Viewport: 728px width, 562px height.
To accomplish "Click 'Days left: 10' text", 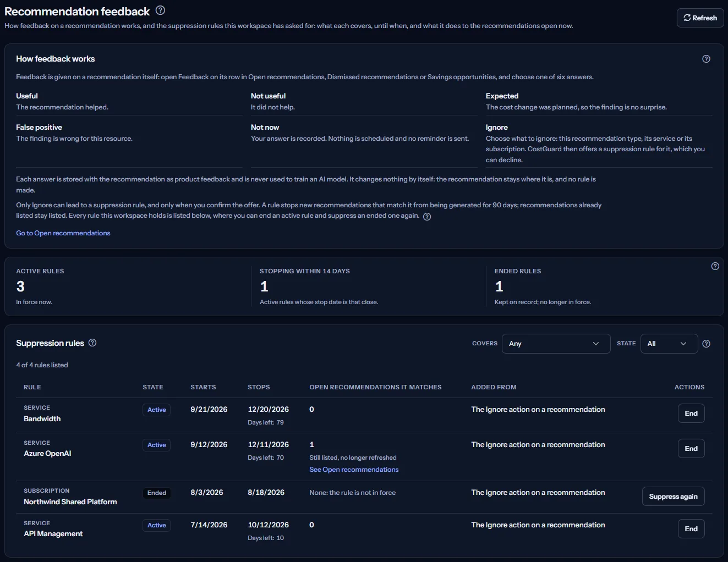I will (x=266, y=538).
